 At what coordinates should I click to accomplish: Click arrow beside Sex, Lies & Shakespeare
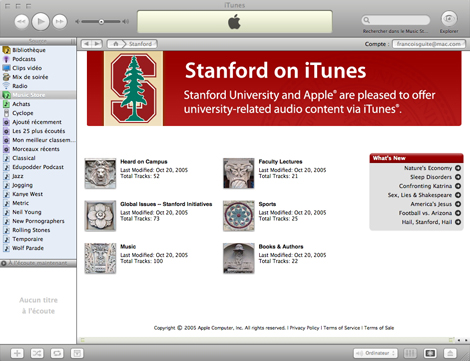click(458, 195)
